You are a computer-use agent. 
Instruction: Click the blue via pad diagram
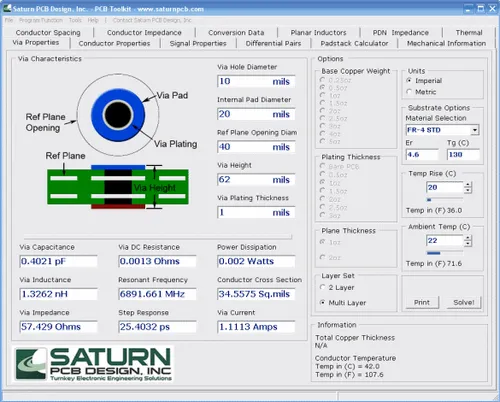118,115
